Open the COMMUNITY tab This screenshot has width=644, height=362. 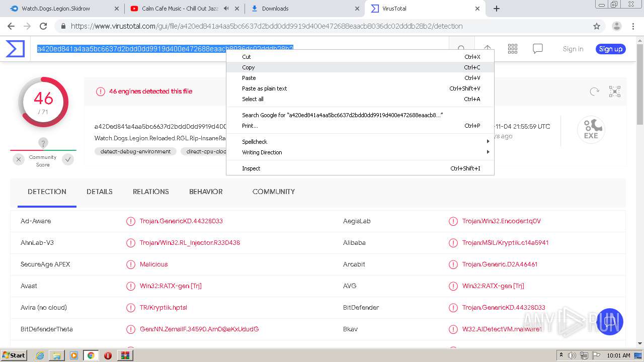pos(274,192)
